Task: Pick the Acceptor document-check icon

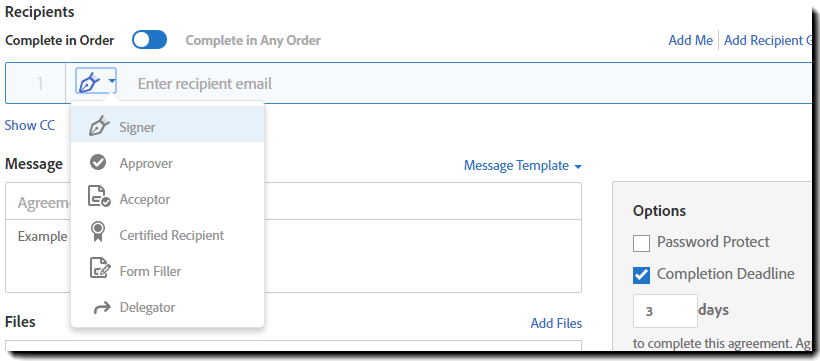Action: [99, 197]
